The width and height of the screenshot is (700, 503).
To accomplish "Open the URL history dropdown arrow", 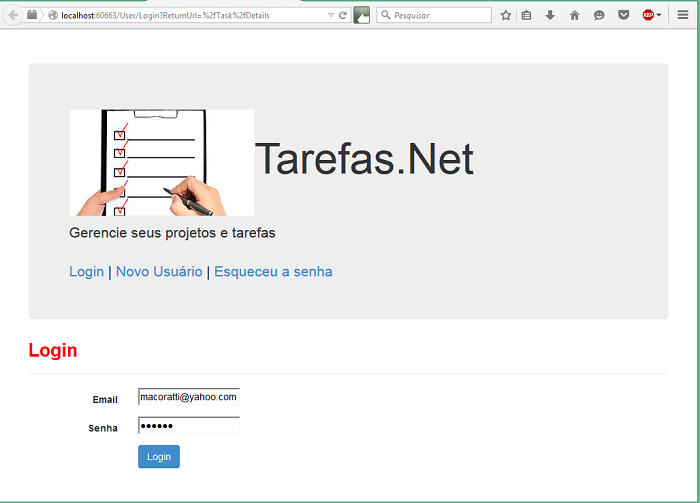I will coord(331,15).
